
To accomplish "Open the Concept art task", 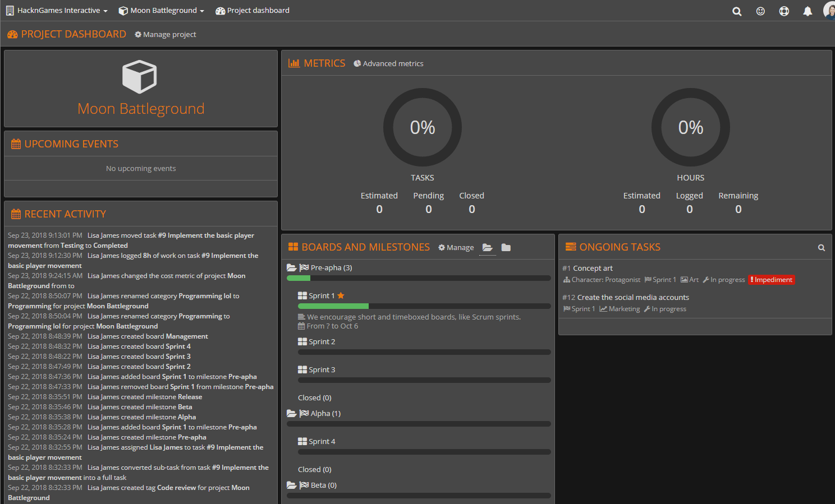I will click(593, 269).
